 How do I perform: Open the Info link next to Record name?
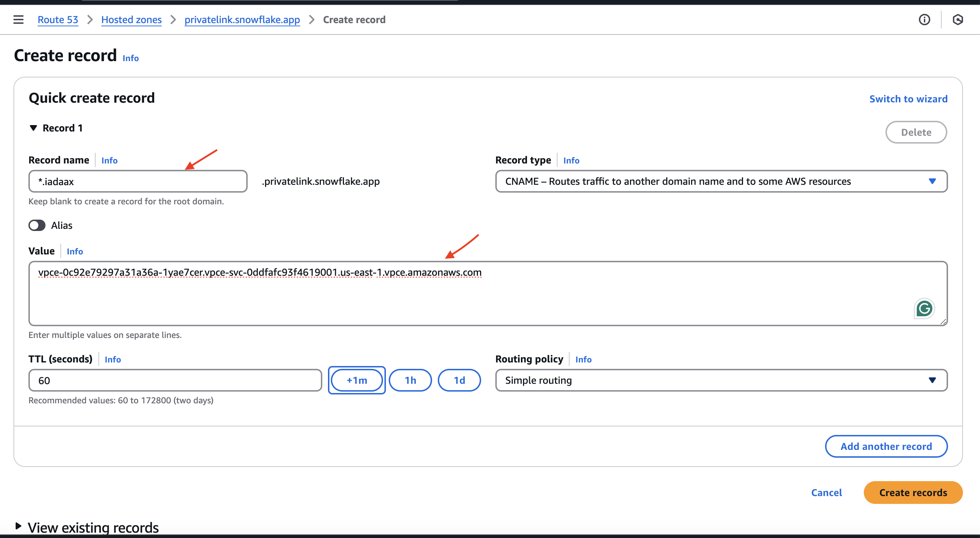coord(109,160)
